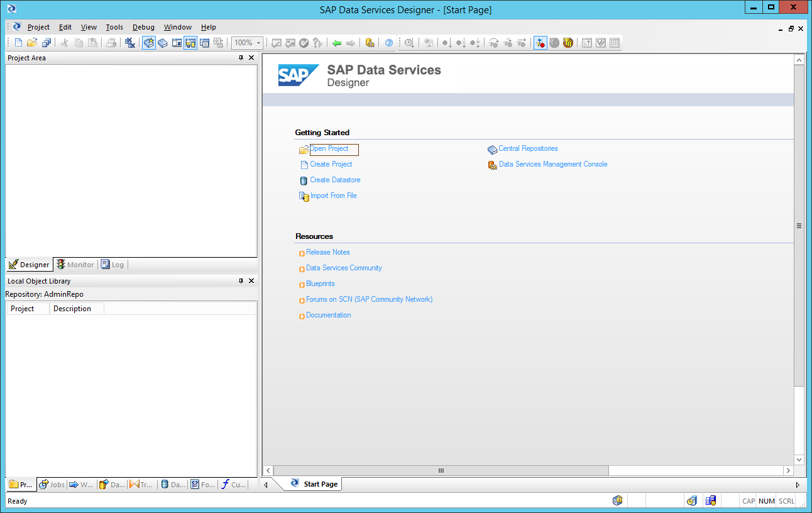This screenshot has width=812, height=513.
Task: Click the blue Help question-mark icon
Action: coord(389,43)
